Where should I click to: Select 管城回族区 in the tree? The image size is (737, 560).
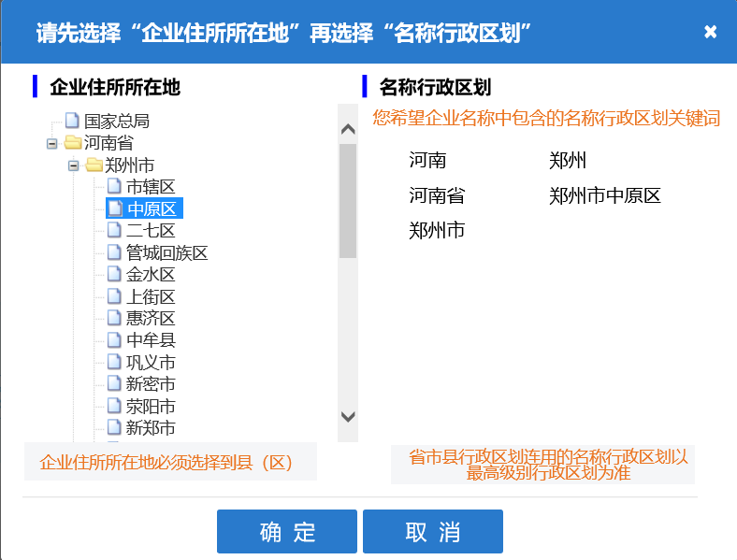click(x=166, y=252)
